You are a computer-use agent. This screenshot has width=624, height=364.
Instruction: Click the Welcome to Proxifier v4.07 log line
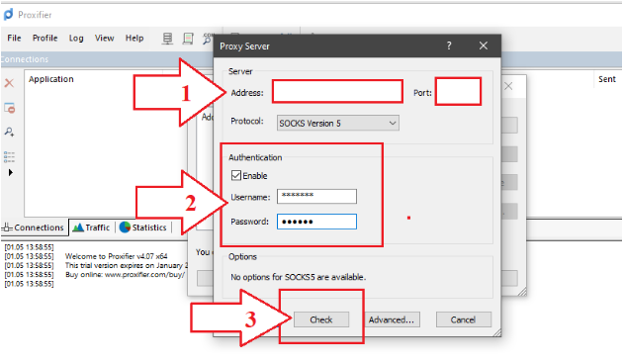pos(117,256)
